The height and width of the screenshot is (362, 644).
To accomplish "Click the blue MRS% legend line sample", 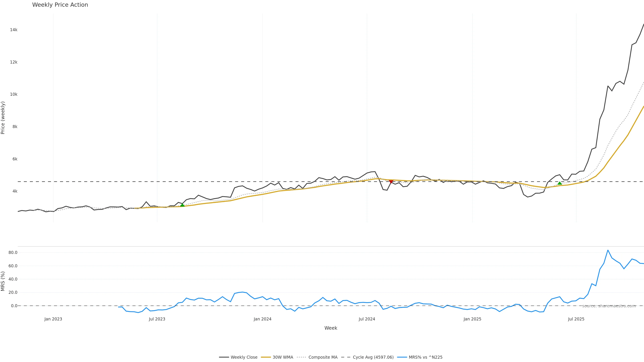I will pos(402,357).
